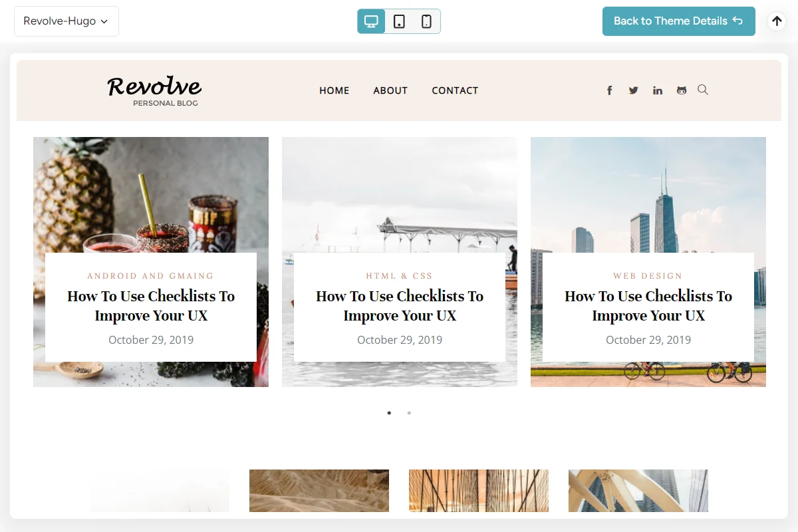Open the GitHub cat icon
798x532 pixels.
coord(682,90)
